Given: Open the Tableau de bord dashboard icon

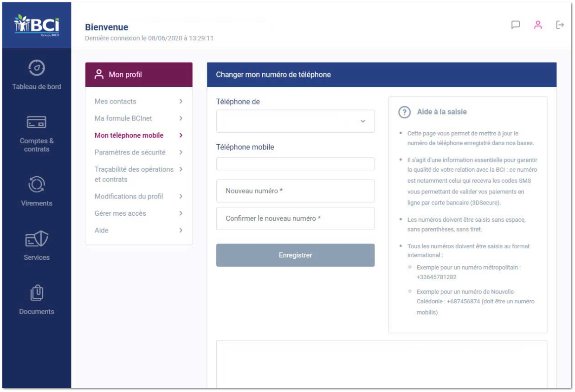Looking at the screenshot, I should 37,68.
